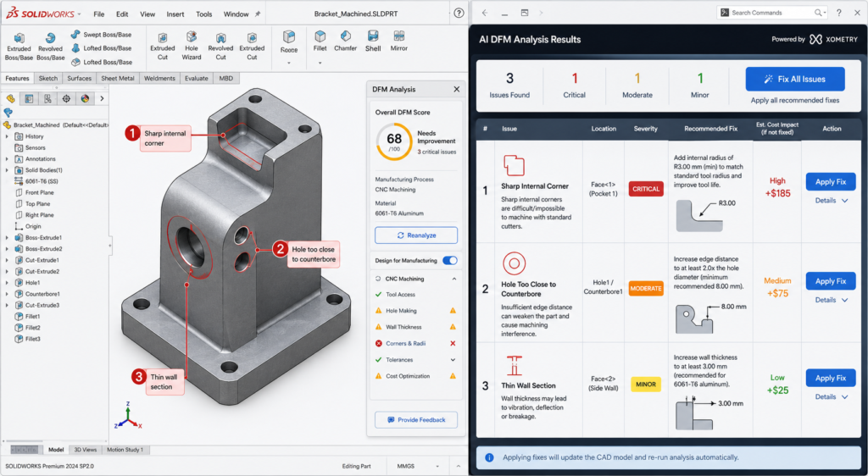Screen dimensions: 868x476
Task: Click the Cost Optimization warning row
Action: [415, 376]
